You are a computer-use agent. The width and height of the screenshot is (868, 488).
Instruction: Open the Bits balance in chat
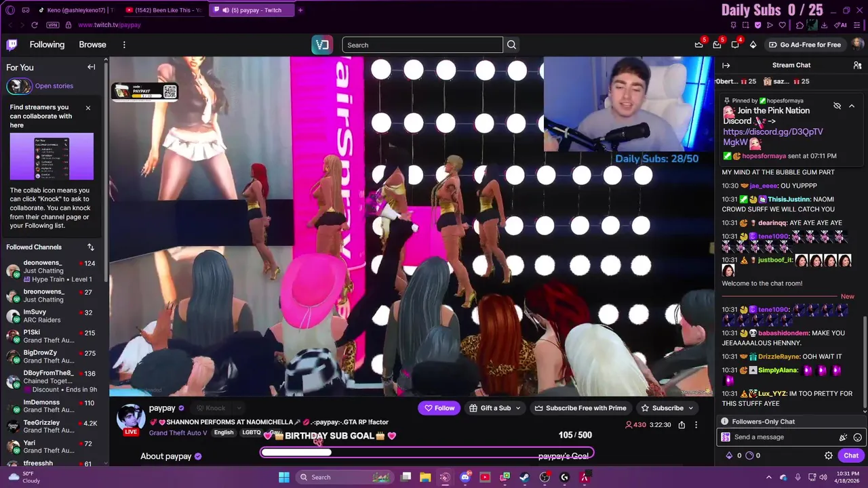tap(734, 455)
